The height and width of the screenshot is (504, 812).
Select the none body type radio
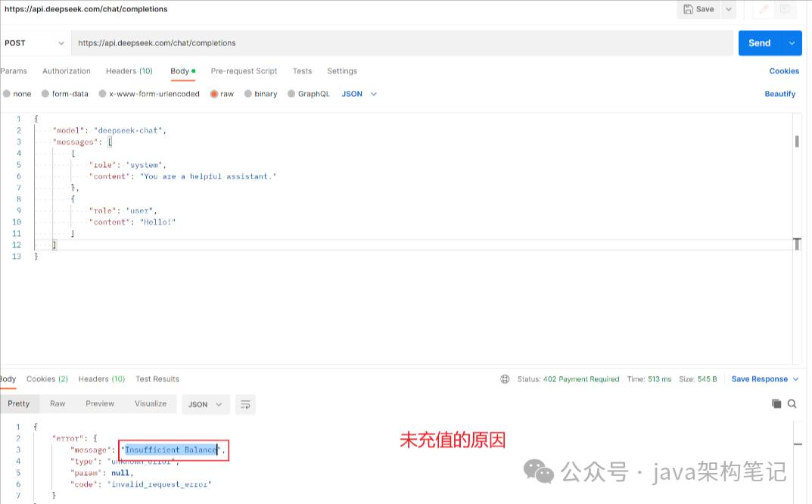coord(7,94)
